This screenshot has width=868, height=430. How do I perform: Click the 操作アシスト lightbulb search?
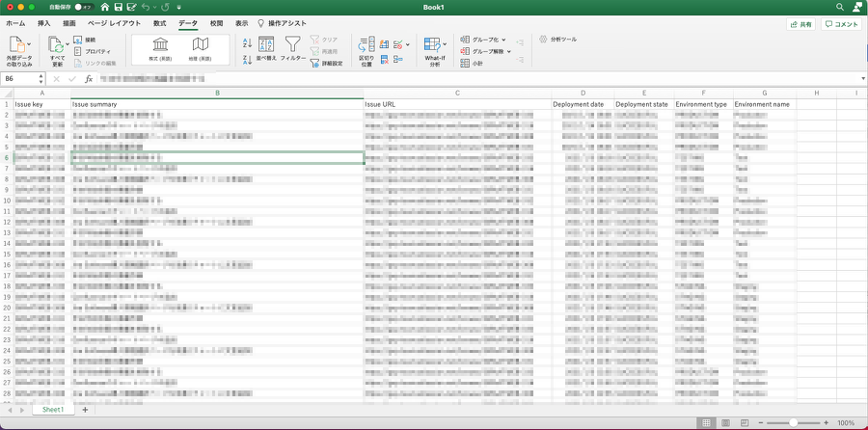tap(283, 24)
